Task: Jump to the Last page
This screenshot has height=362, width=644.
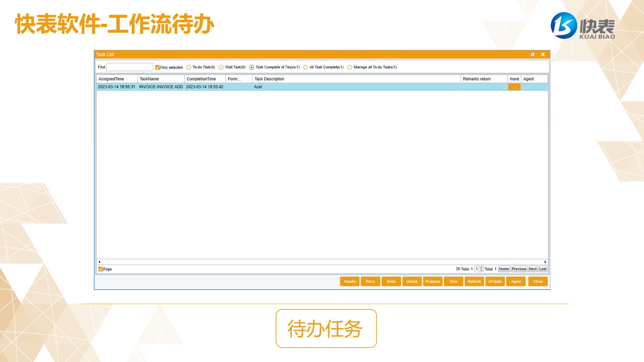Action: point(543,269)
